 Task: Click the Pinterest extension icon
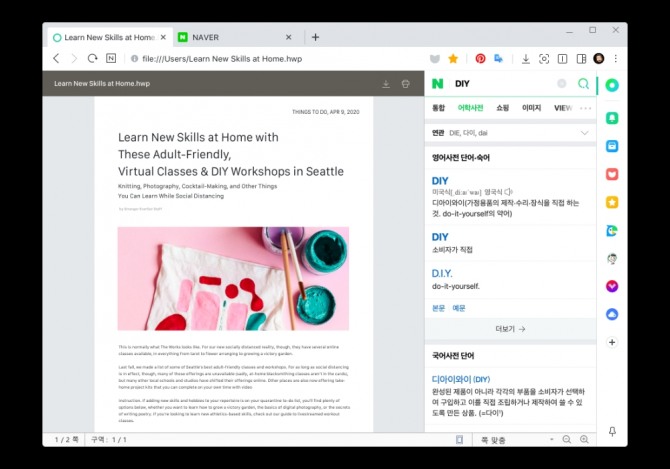tap(480, 59)
